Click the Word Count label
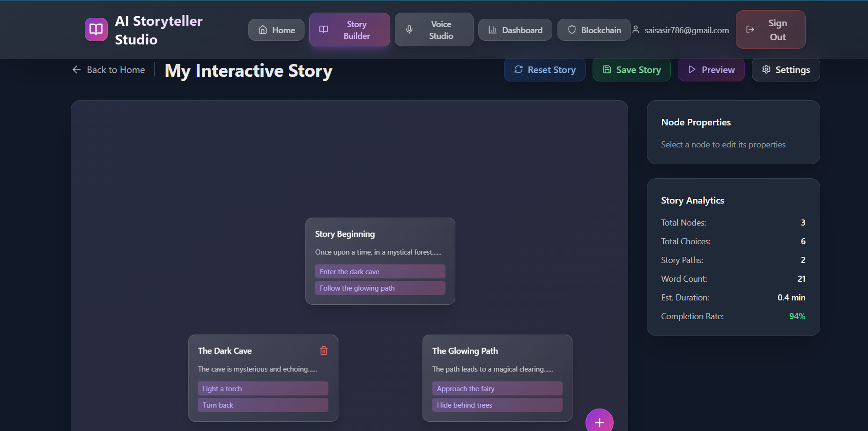 coord(684,279)
